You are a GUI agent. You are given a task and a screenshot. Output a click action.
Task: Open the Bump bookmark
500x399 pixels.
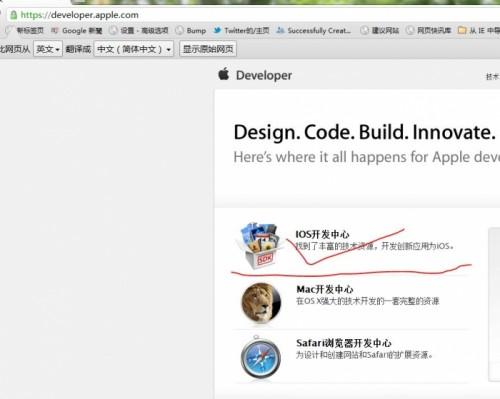tap(191, 31)
